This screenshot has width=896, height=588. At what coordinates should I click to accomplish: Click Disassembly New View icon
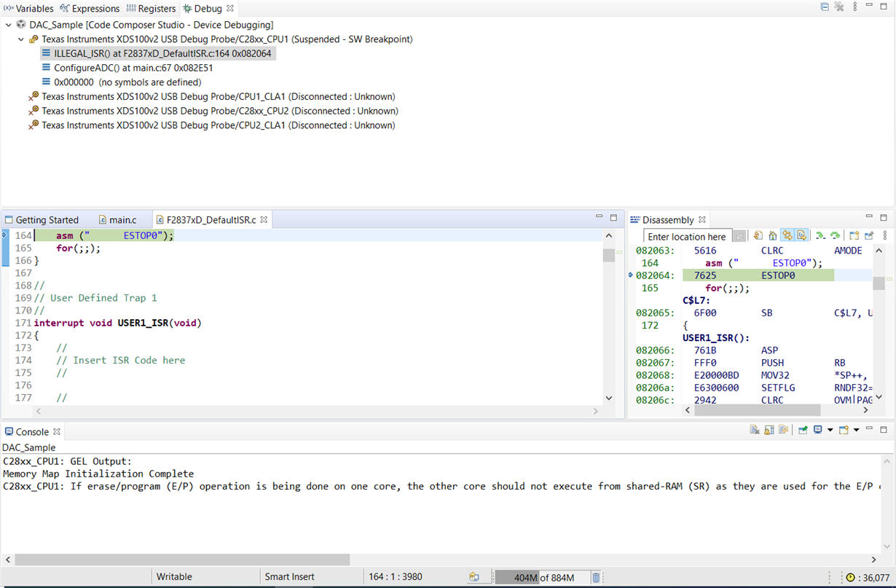[854, 235]
